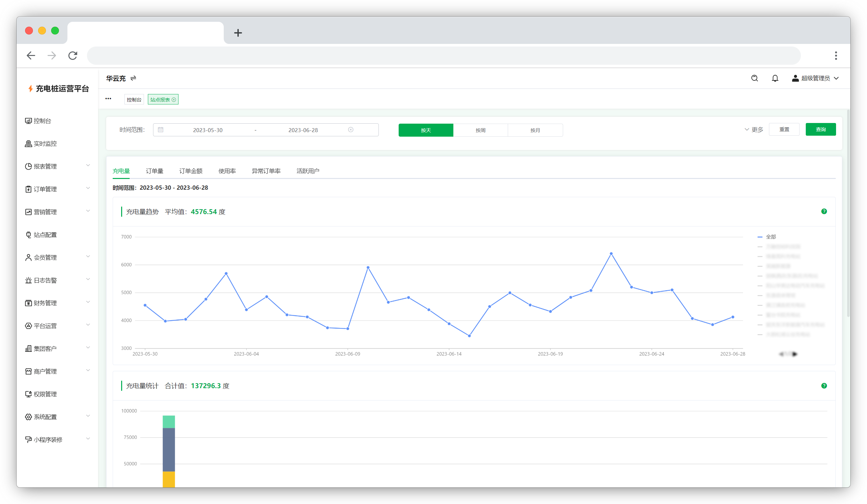The image size is (867, 504).
Task: Open the notification bell icon
Action: pos(775,78)
